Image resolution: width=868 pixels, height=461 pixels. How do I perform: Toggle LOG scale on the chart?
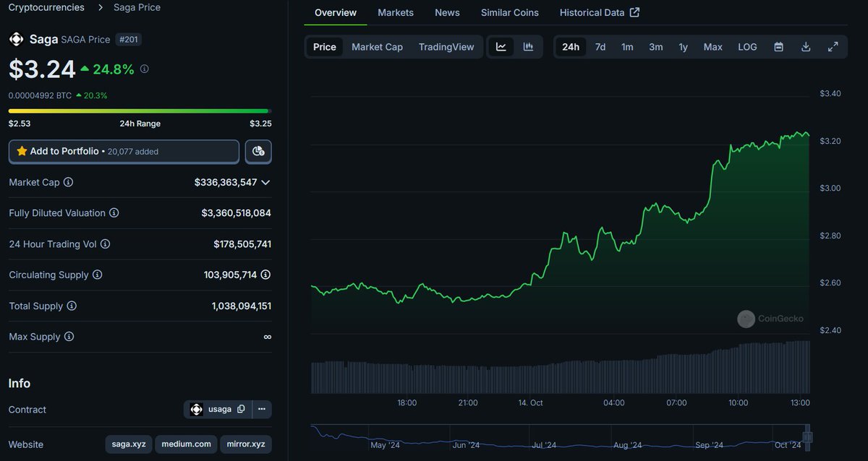pos(747,46)
